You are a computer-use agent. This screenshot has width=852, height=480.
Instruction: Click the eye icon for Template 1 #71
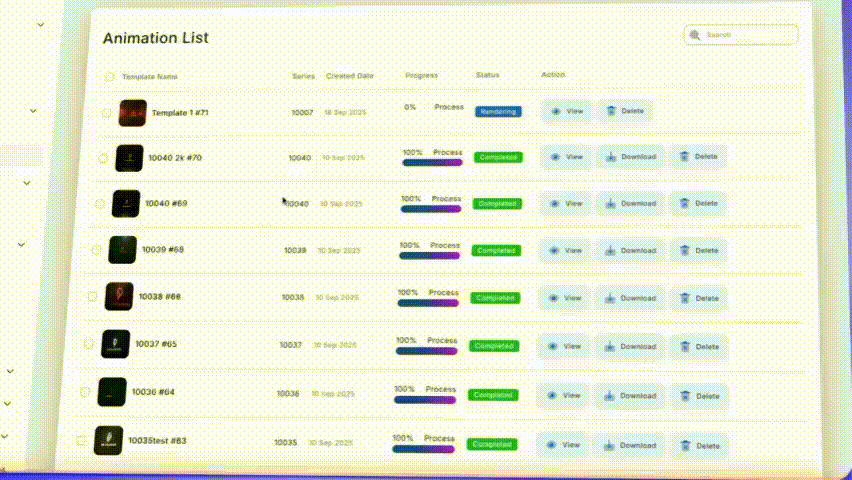pos(555,111)
